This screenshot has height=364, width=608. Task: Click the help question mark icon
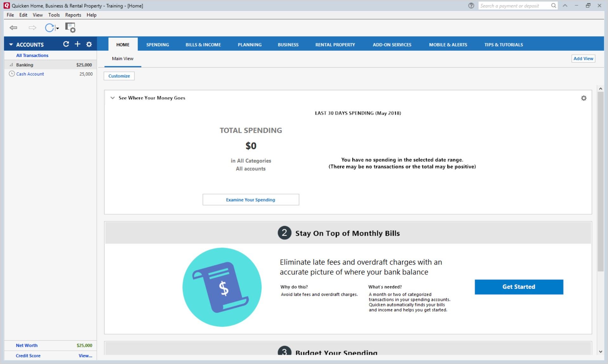click(x=471, y=6)
